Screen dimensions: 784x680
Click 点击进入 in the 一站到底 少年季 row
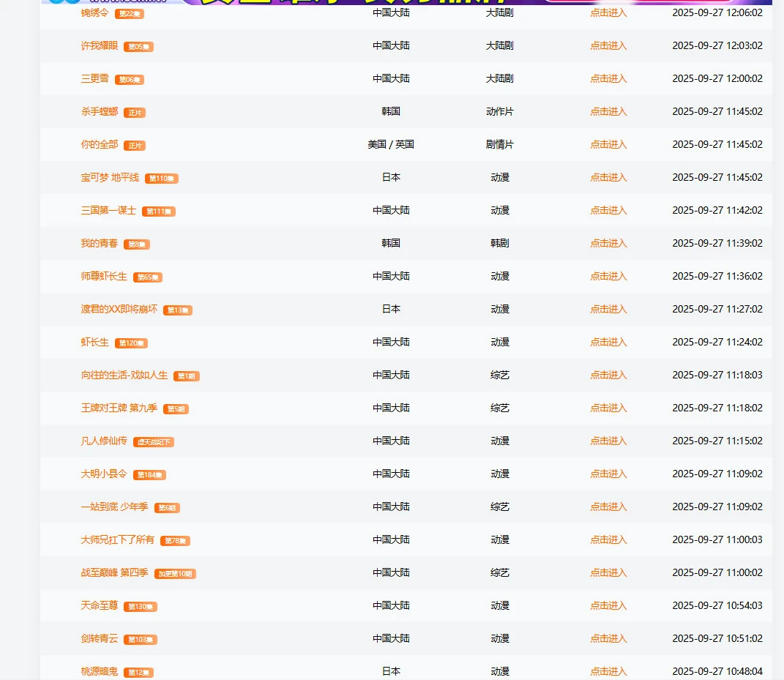point(608,507)
